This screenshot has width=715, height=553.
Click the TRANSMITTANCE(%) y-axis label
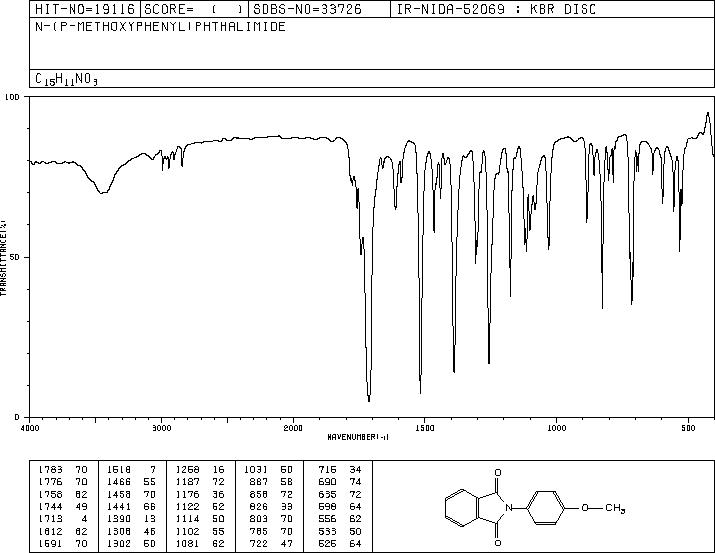pos(3,258)
